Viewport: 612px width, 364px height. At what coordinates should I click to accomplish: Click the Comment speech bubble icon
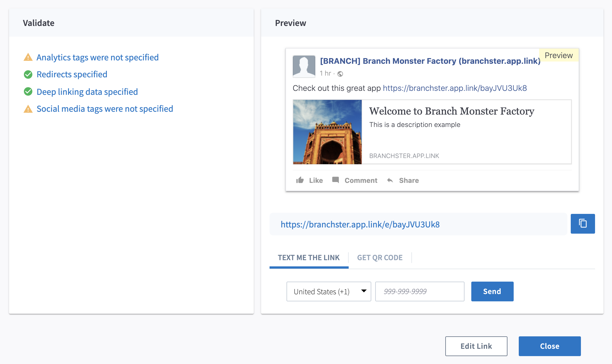pos(335,180)
